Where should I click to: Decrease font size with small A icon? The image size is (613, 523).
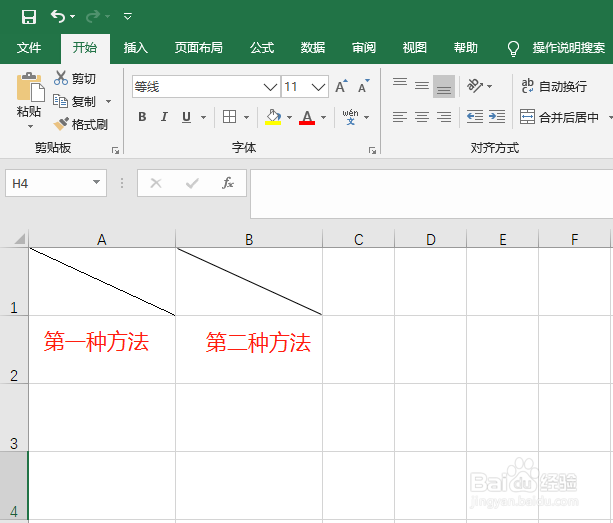(364, 86)
